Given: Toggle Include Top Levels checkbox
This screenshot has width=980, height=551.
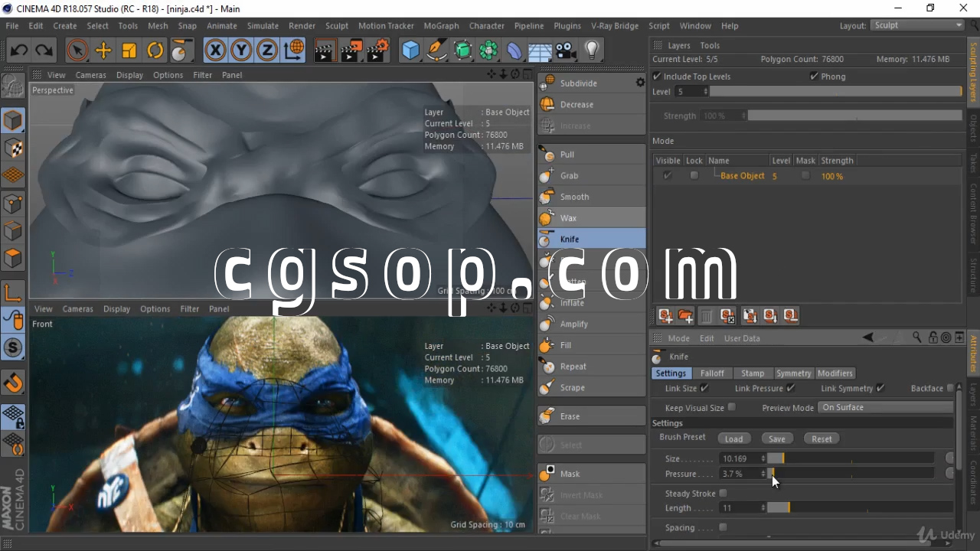Looking at the screenshot, I should point(657,77).
